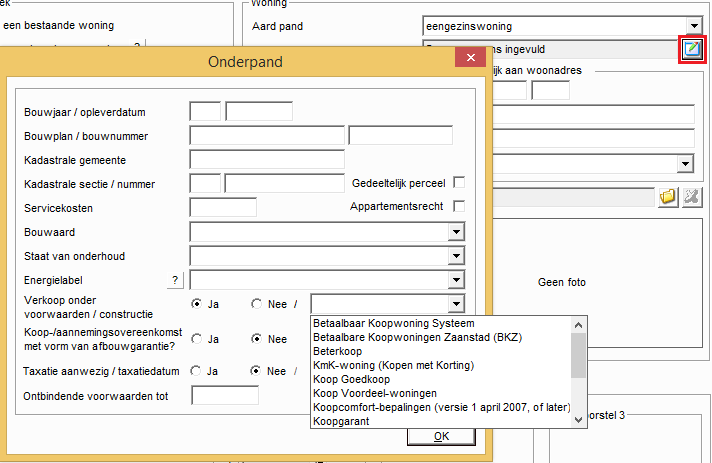Screen dimensions: 712x463
Task: Remove the photo with delete icon
Action: click(x=692, y=197)
